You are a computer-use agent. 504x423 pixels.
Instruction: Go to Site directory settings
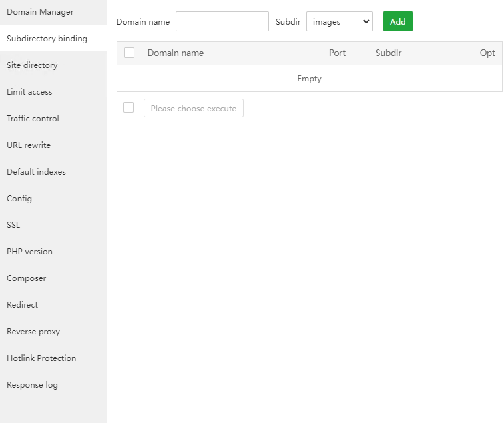click(32, 65)
